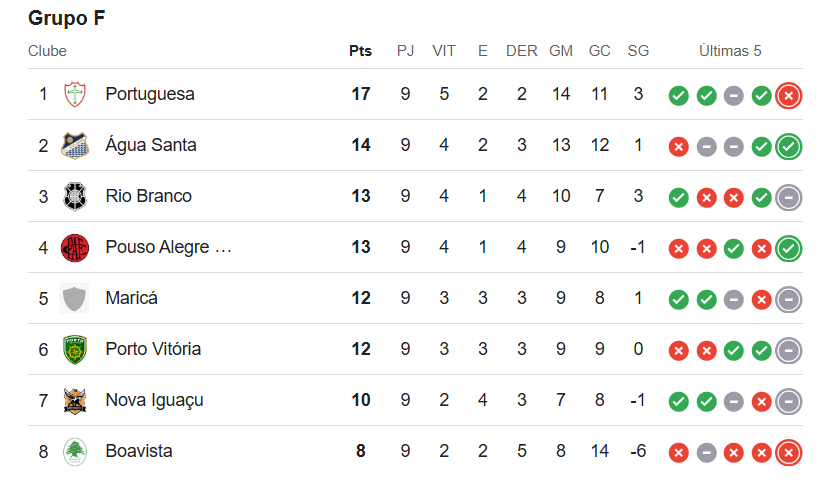
Task: Click the Rio Branco club crest
Action: (75, 196)
